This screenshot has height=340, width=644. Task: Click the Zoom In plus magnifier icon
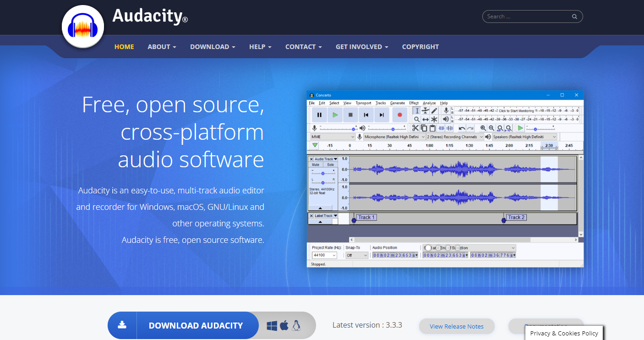[483, 128]
